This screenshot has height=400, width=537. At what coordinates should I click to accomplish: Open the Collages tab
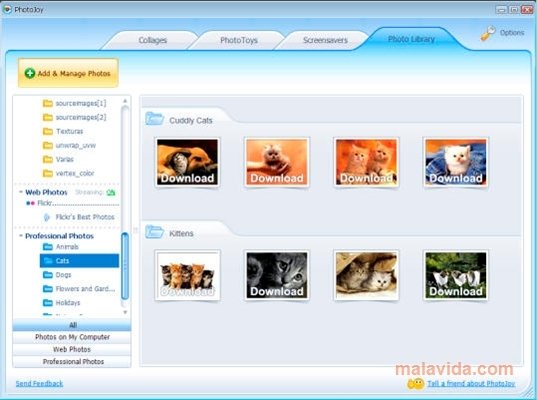coord(152,40)
